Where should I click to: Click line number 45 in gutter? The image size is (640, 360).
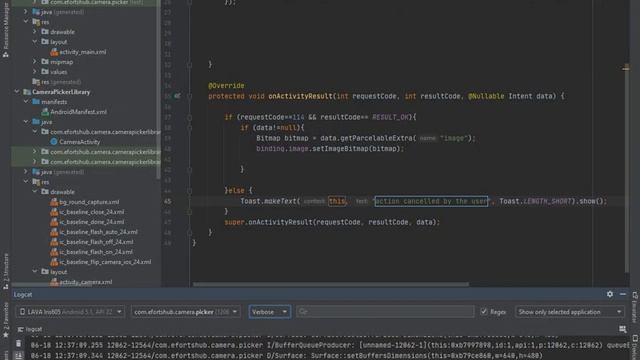click(x=168, y=201)
